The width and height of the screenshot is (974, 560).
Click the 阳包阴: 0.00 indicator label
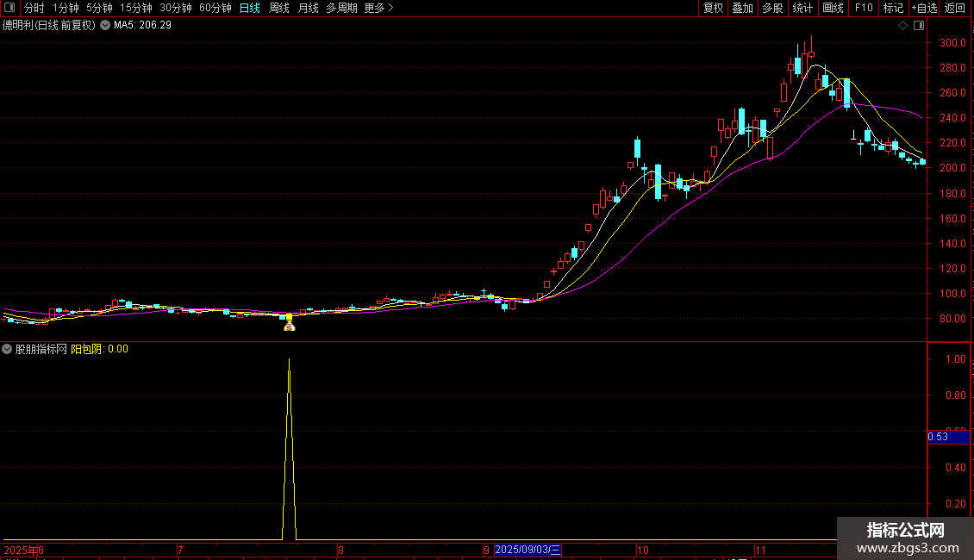coord(99,349)
